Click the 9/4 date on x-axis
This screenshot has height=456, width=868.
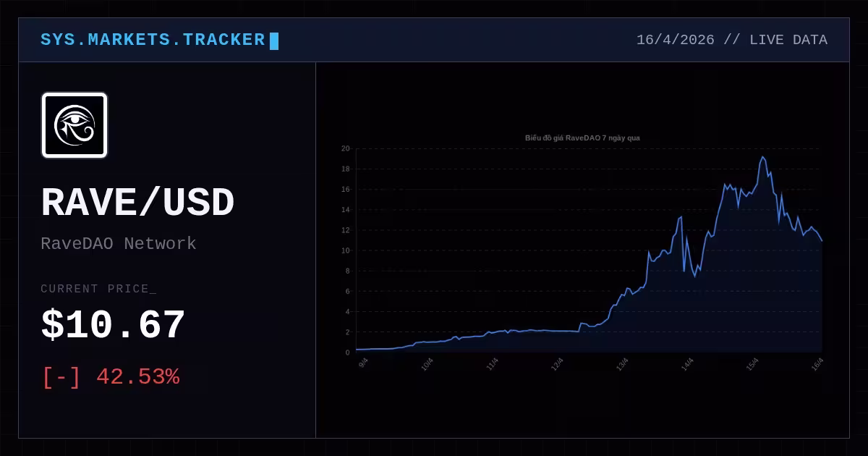pos(363,363)
